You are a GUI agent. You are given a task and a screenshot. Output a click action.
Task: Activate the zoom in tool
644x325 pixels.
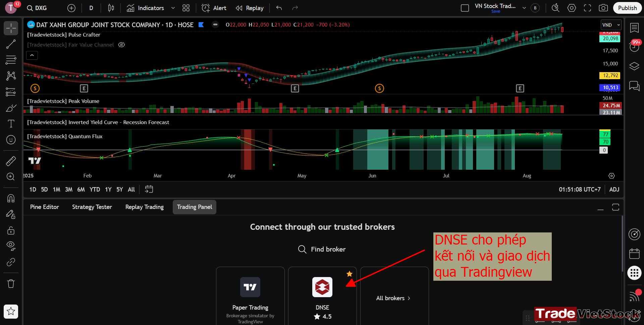tap(11, 177)
